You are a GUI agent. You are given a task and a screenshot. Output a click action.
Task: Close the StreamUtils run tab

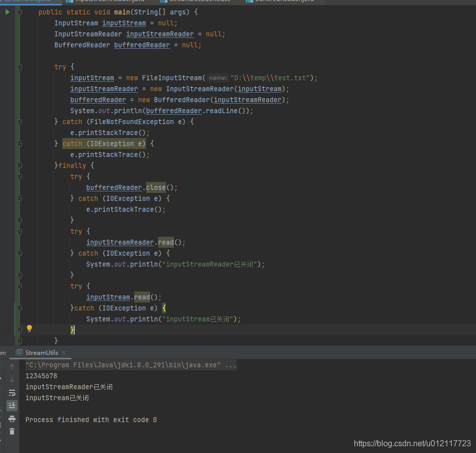tap(64, 353)
